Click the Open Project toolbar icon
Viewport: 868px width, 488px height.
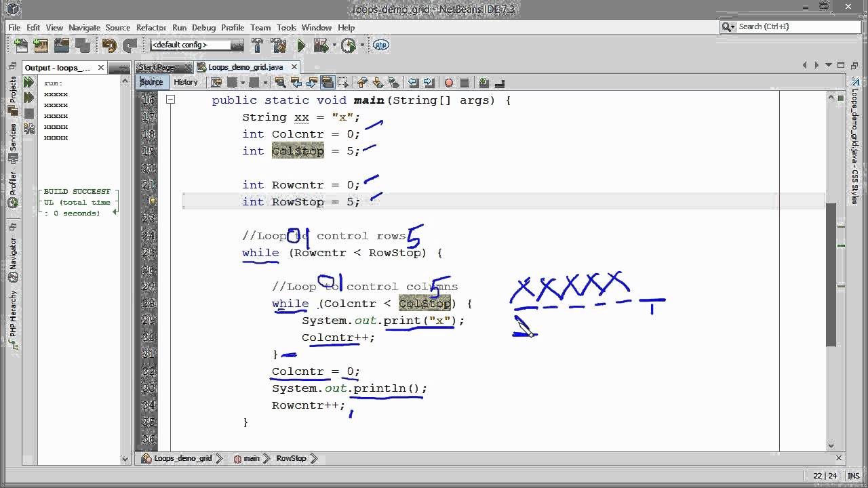pyautogui.click(x=62, y=45)
